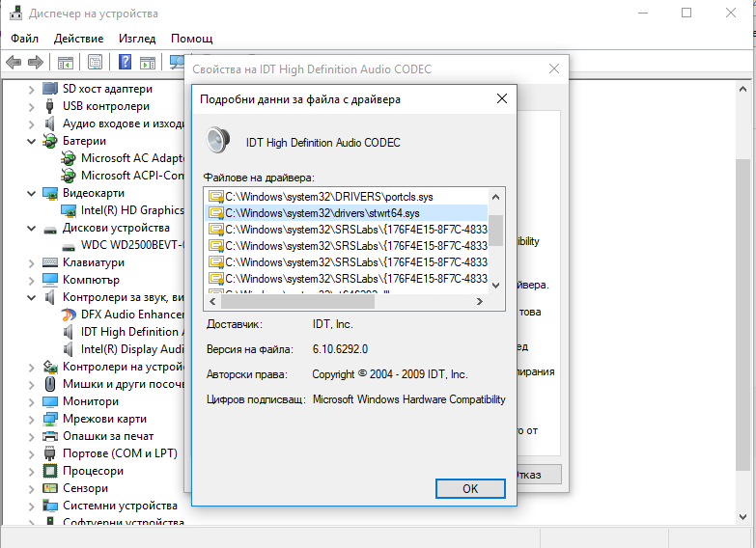Expand the Мрежови карти node

31,420
